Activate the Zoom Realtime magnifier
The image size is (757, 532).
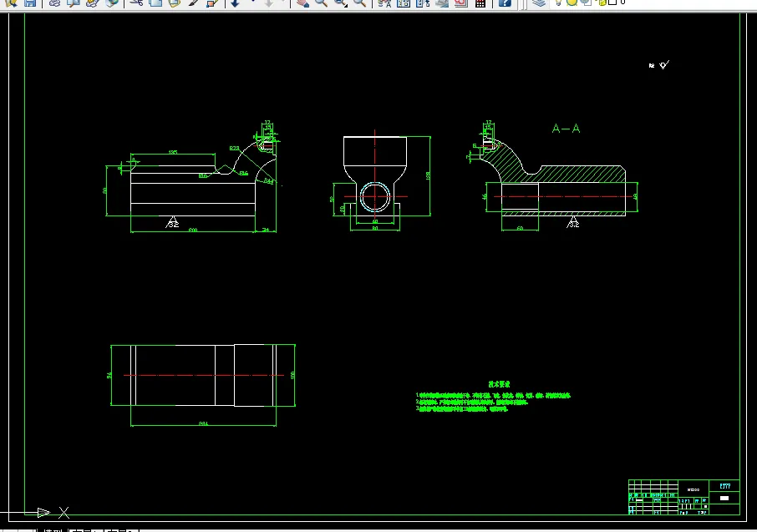(x=321, y=3)
